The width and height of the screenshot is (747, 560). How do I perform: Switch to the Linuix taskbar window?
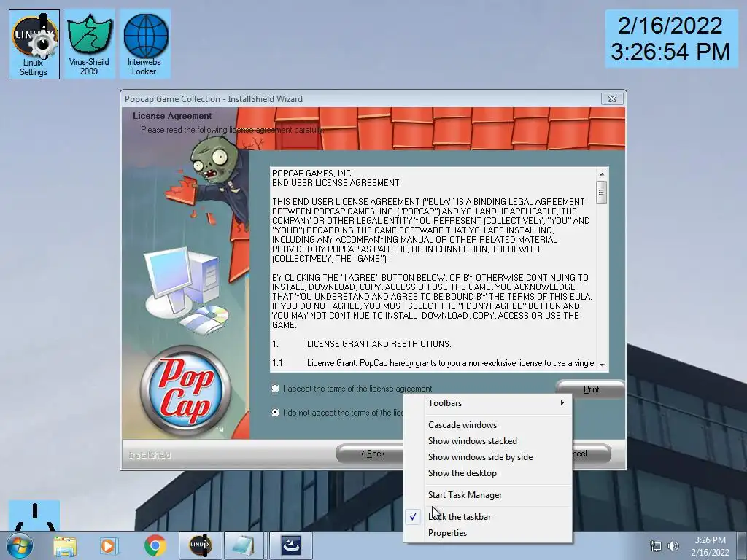(x=200, y=545)
